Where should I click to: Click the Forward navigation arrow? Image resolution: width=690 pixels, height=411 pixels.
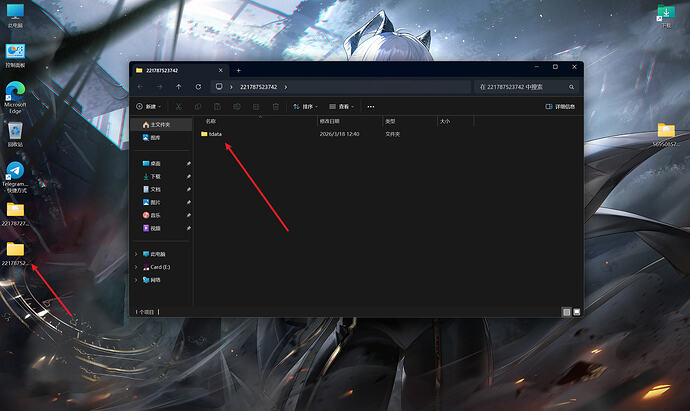click(x=159, y=87)
